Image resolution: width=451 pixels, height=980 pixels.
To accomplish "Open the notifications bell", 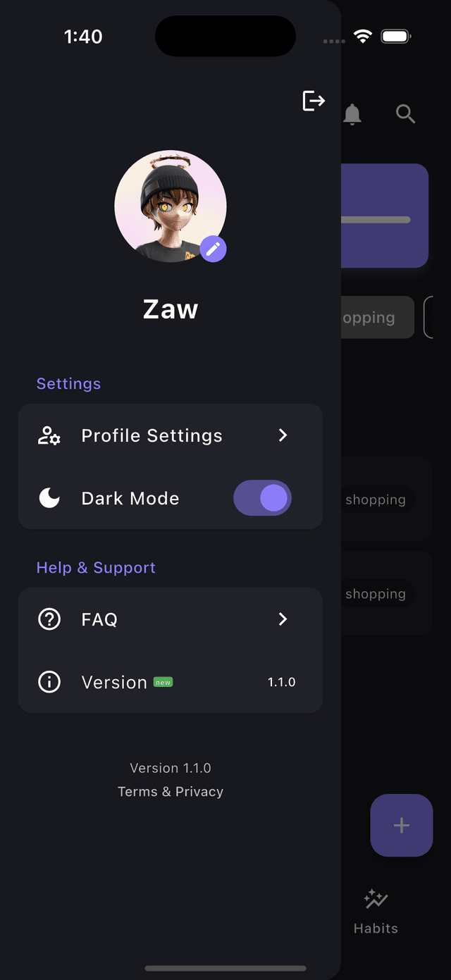I will 352,114.
